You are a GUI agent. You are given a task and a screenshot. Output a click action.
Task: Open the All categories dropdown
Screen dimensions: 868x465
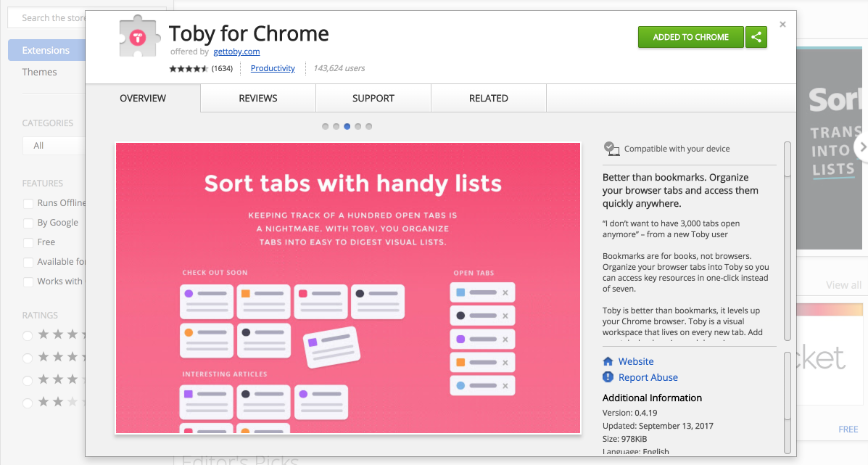pyautogui.click(x=54, y=146)
